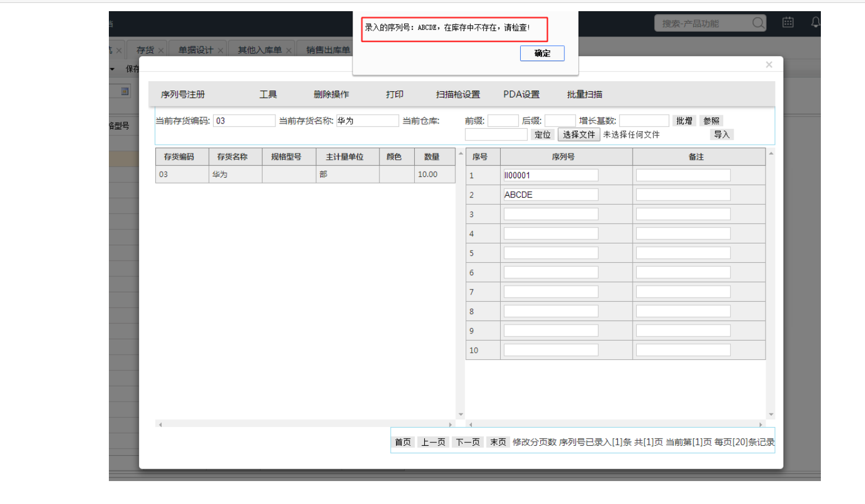The height and width of the screenshot is (504, 865).
Task: Click the small grid icon on left field
Action: click(125, 91)
